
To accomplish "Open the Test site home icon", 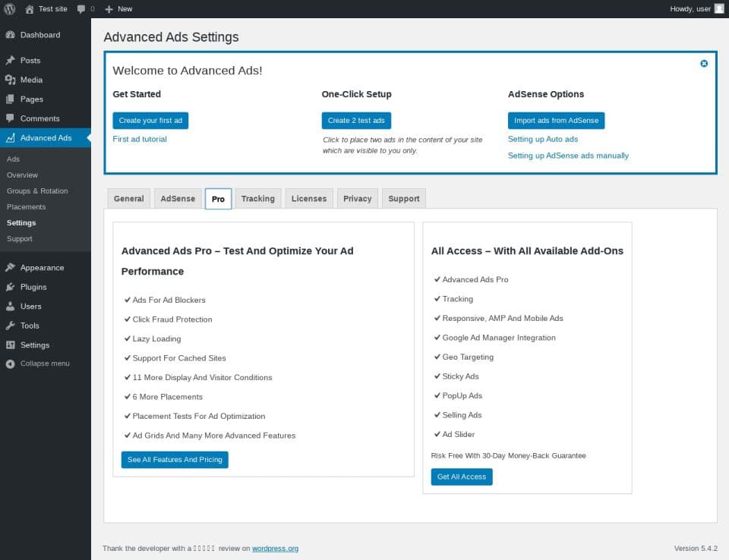I will coord(30,9).
